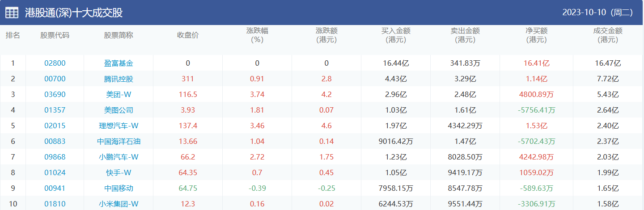
Task: Click the 成交金额 column header
Action: [608, 35]
